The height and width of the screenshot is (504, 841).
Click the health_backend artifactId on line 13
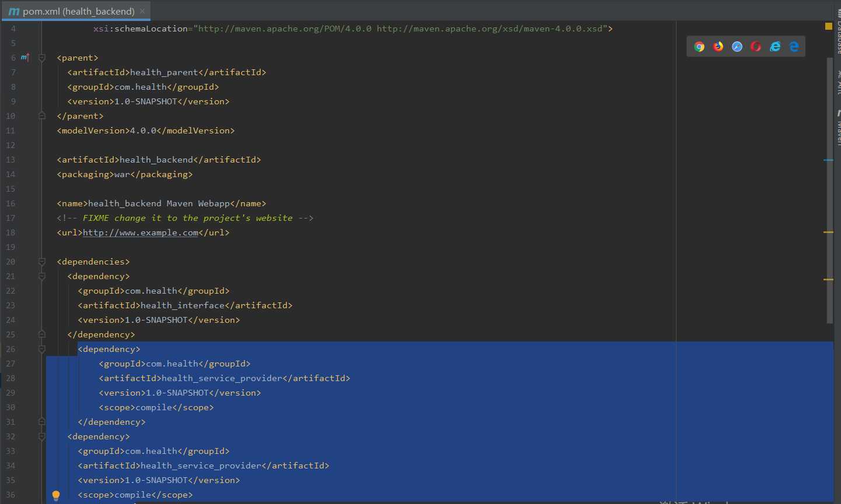coord(156,160)
